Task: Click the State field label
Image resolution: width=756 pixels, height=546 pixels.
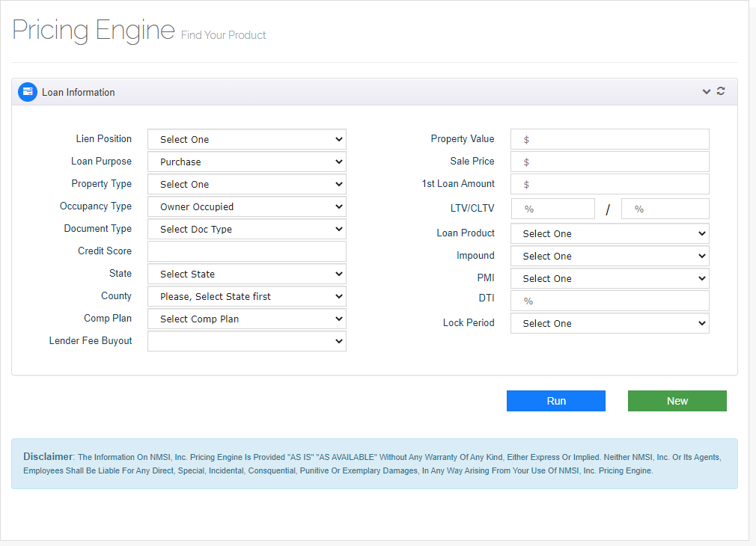Action: tap(121, 273)
